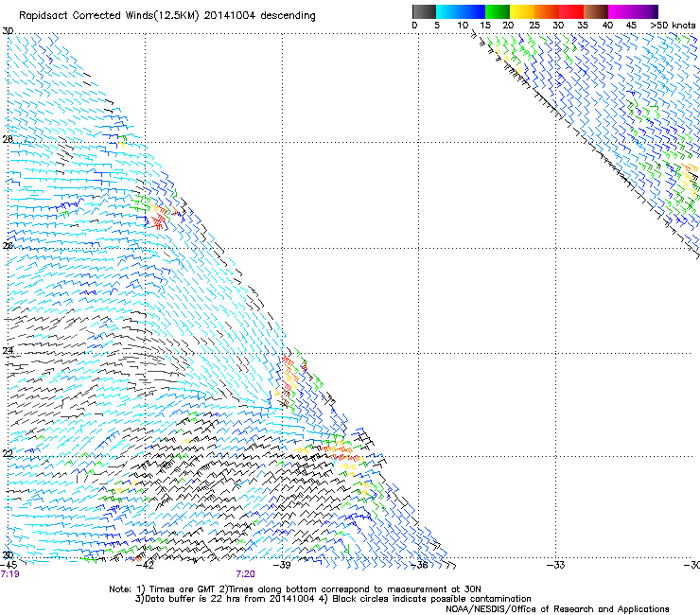The image size is (700, 615).
Task: Click the '45' label under the legend
Action: (631, 26)
